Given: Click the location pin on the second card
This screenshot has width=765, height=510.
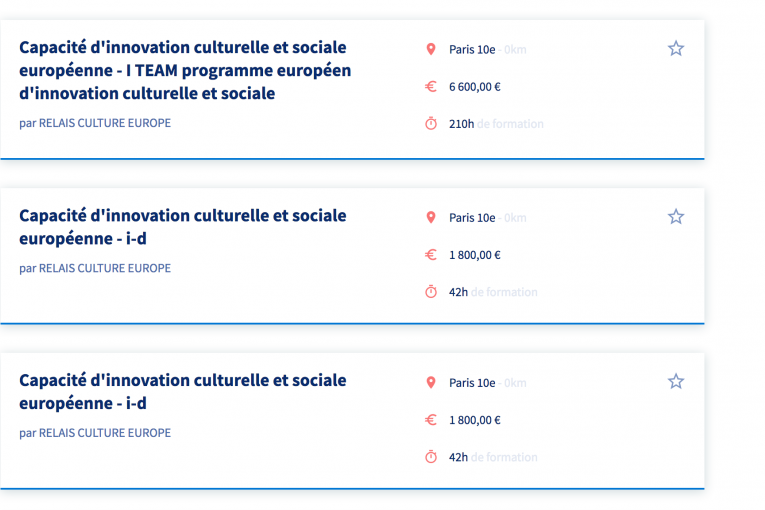Looking at the screenshot, I should click(431, 217).
